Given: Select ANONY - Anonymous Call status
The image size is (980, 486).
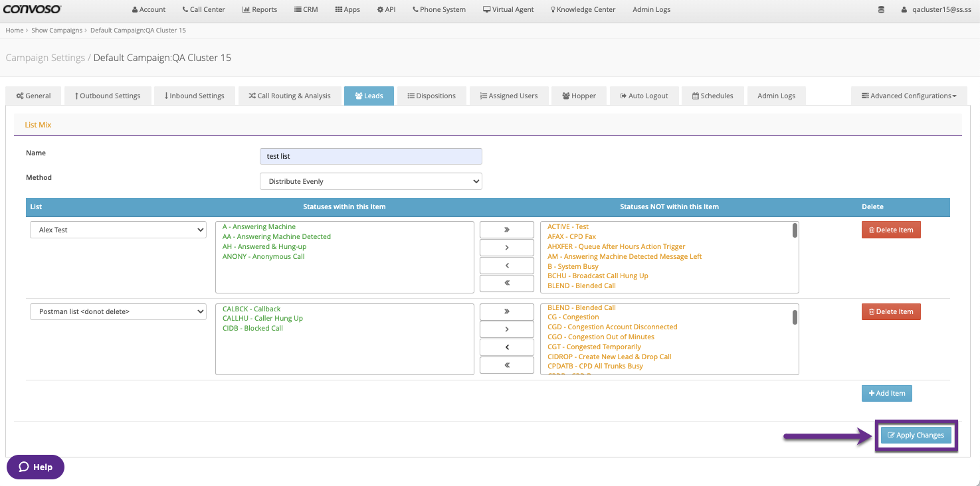Looking at the screenshot, I should tap(263, 256).
